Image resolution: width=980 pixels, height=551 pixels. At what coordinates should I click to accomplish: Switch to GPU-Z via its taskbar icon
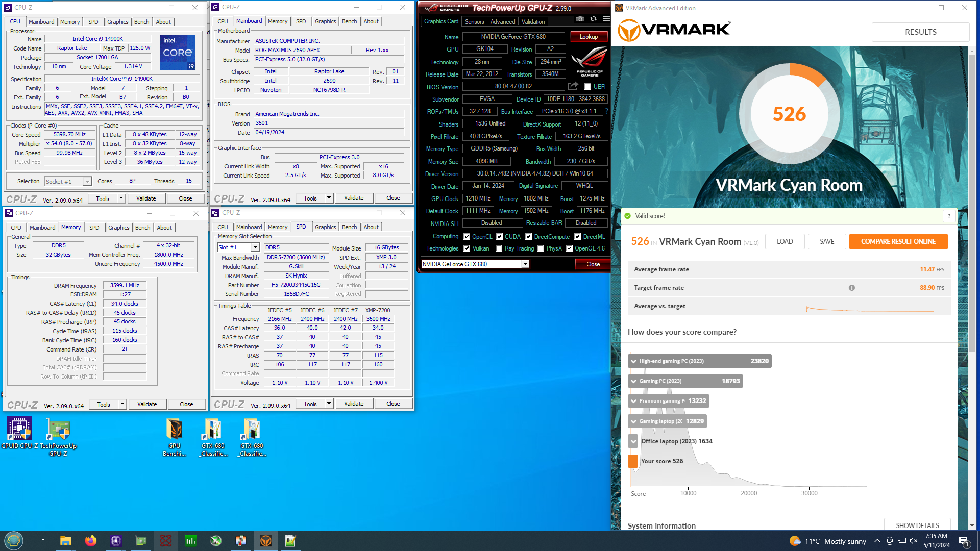(141, 541)
